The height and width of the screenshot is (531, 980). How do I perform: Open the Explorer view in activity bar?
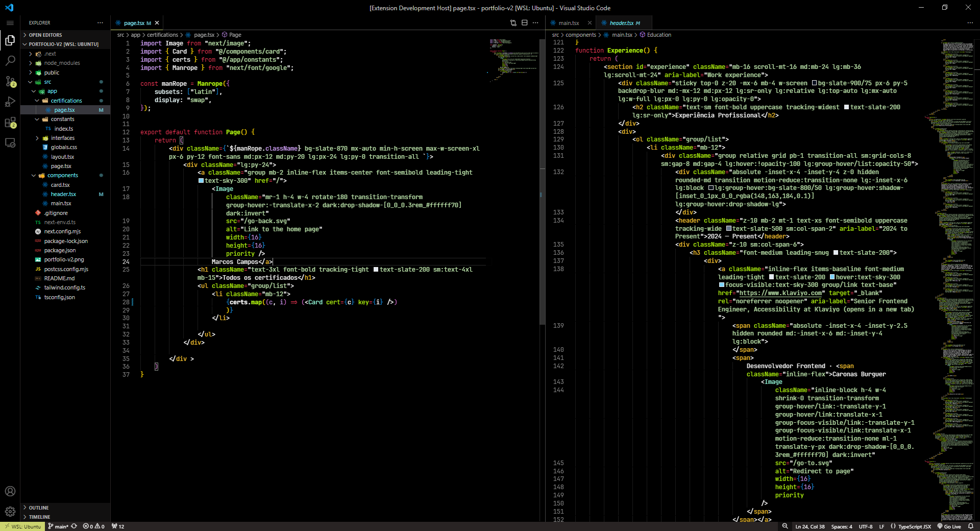(10, 40)
